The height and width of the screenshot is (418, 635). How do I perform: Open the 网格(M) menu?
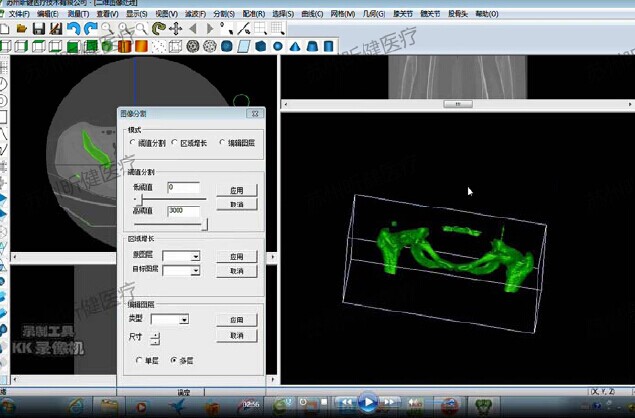343,13
